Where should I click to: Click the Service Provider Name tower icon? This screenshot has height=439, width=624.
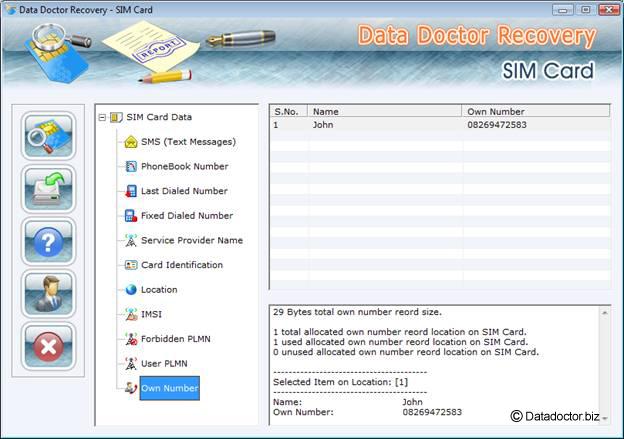131,240
